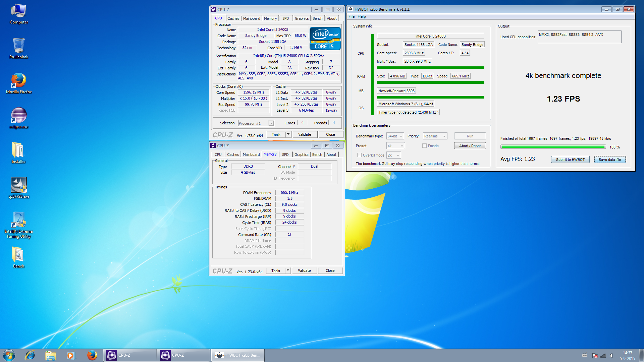The width and height of the screenshot is (644, 362).
Task: Open the volume speaker tray icon
Action: tap(611, 355)
